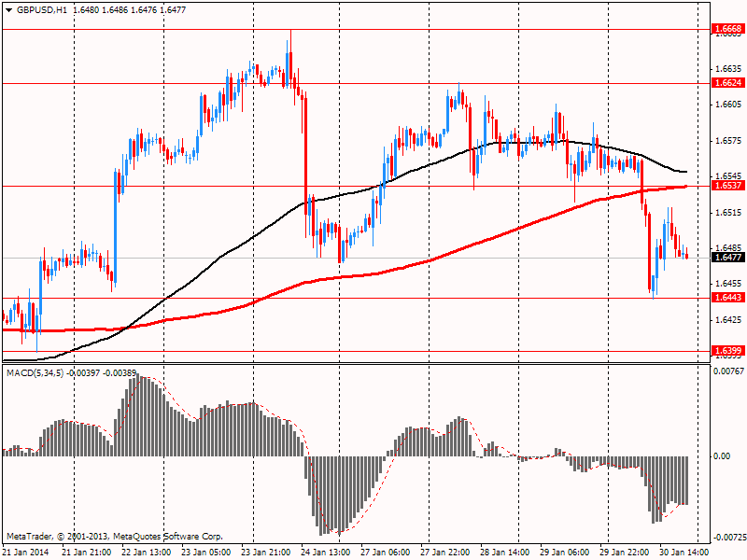
Task: Click the 27 Jan 06:00 time label
Action: 386,553
